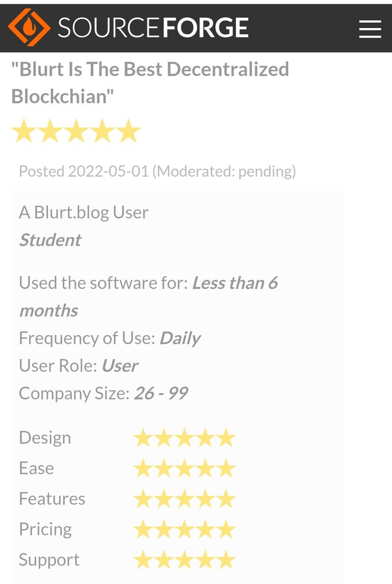Click the Ease star rating
The image size is (392, 584).
coord(184,468)
